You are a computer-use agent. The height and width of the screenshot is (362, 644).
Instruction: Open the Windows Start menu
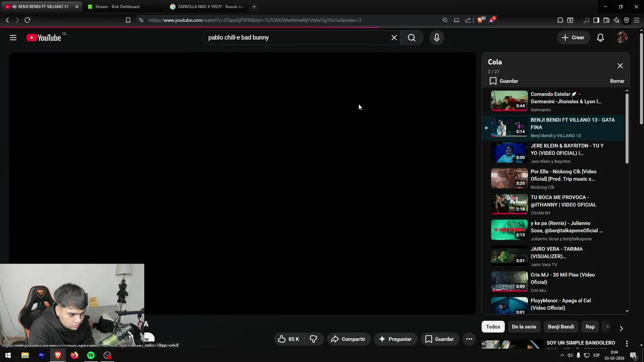8,355
